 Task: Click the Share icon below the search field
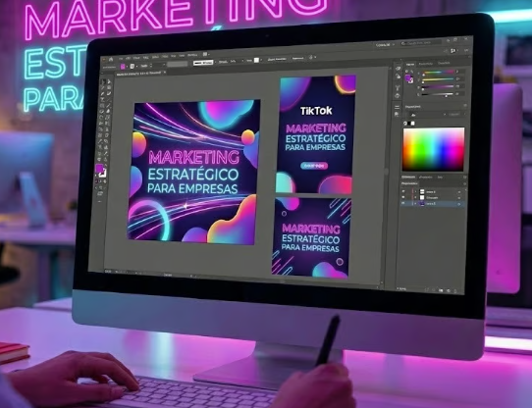pos(453,50)
